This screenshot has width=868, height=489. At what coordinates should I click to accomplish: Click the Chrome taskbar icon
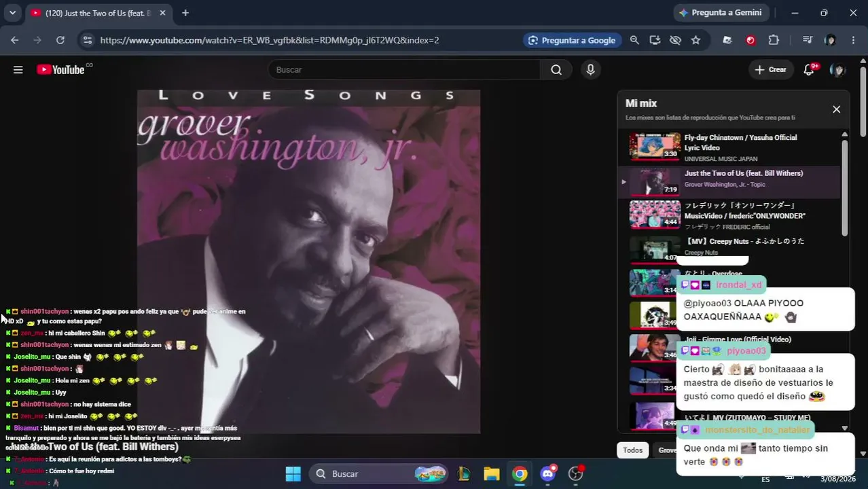point(520,473)
